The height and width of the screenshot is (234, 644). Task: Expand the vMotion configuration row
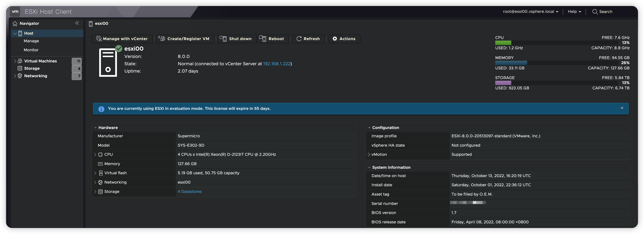pos(369,155)
